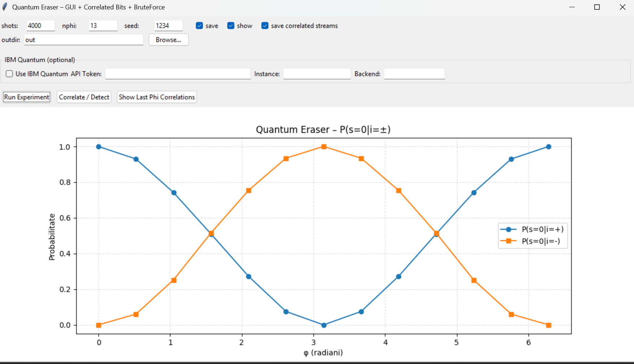The height and width of the screenshot is (364, 634).
Task: Click the outdir text field
Action: pos(84,40)
